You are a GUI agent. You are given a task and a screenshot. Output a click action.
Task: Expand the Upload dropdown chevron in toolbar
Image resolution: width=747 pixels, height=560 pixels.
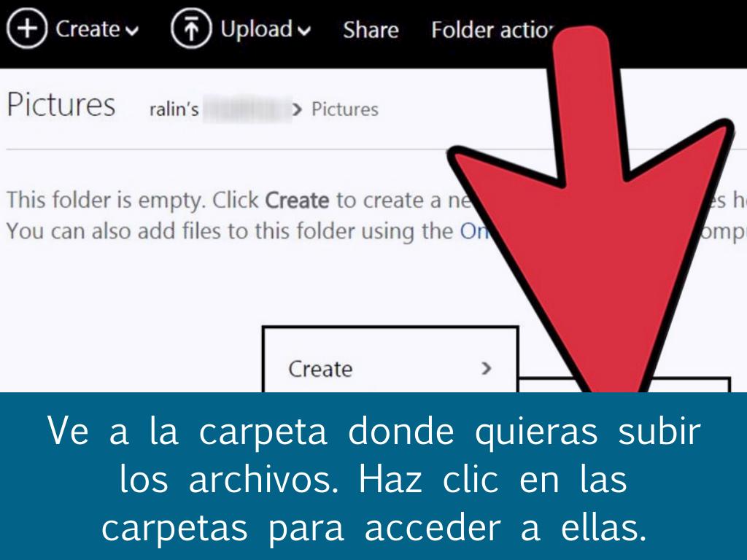pos(303,31)
